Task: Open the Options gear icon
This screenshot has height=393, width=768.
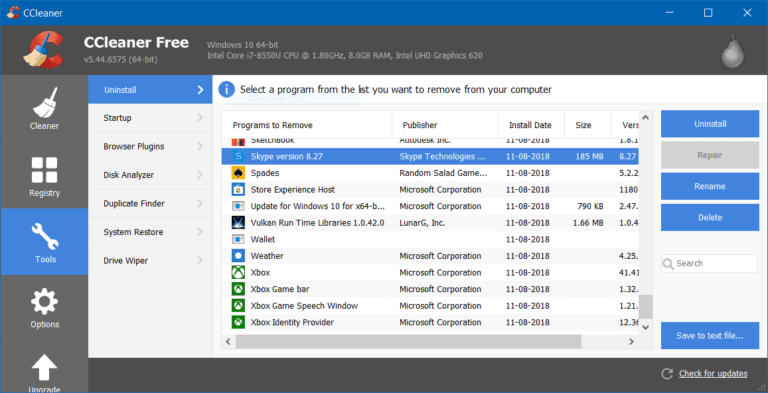Action: coord(45,302)
